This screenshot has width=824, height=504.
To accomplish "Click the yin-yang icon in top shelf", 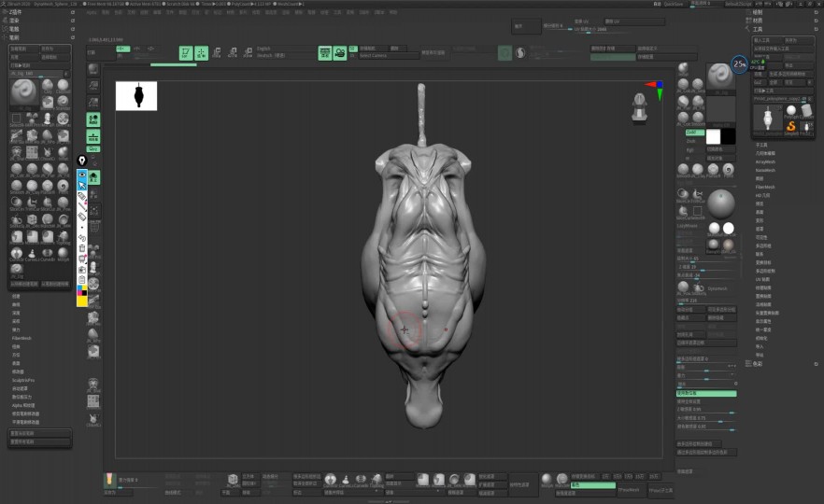I will [x=520, y=52].
